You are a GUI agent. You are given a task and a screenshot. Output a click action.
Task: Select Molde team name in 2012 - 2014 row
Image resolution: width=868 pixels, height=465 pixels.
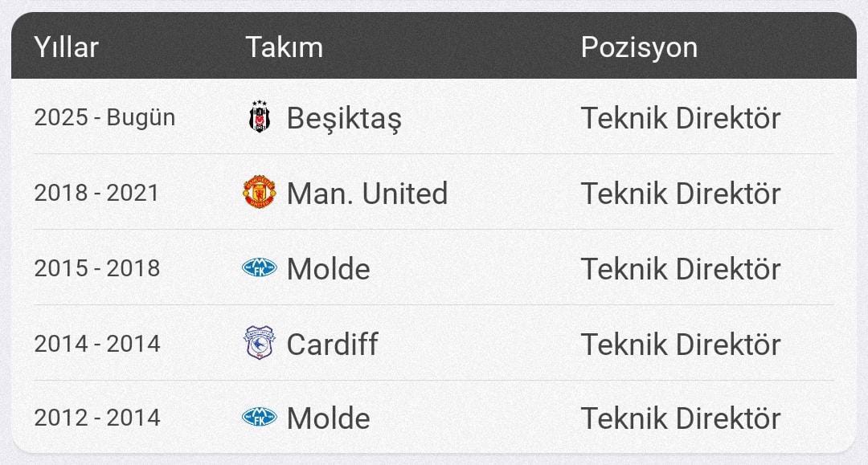click(328, 418)
